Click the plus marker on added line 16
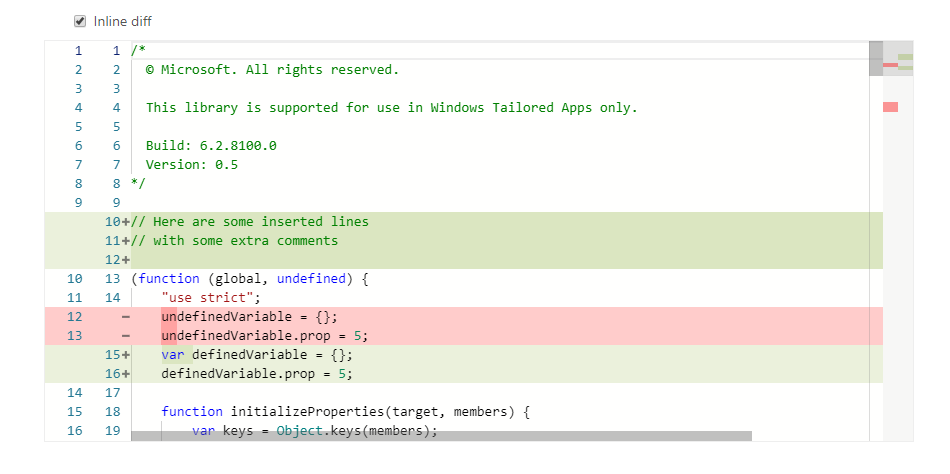This screenshot has height=474, width=950. (126, 374)
